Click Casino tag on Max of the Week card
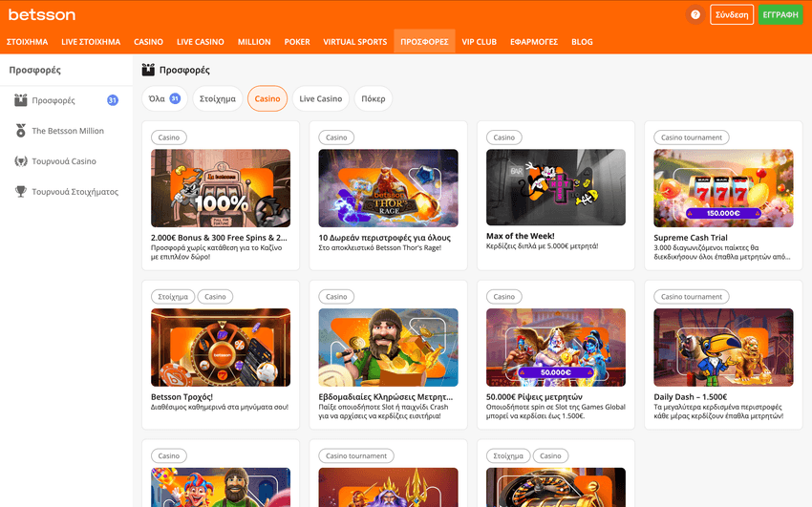This screenshot has height=507, width=812. click(503, 137)
